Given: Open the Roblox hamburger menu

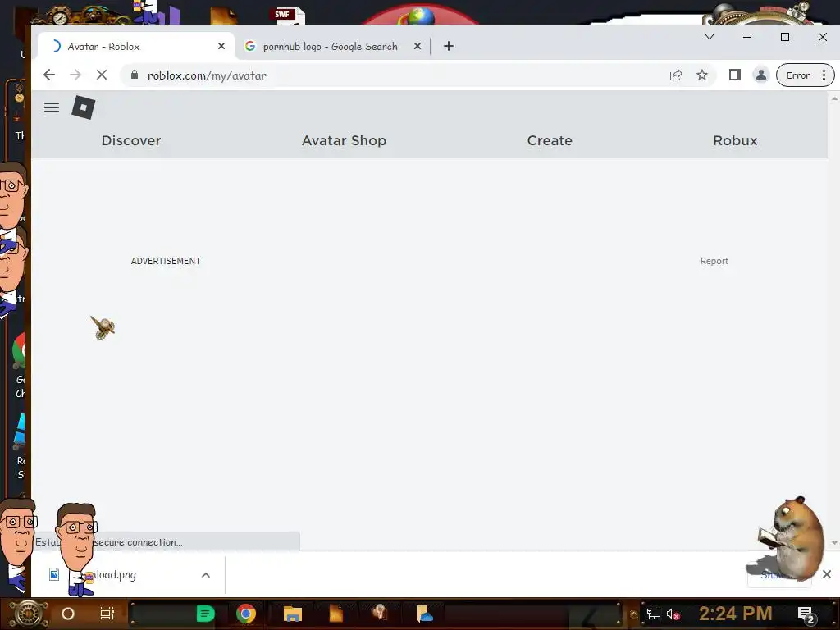Looking at the screenshot, I should point(52,107).
